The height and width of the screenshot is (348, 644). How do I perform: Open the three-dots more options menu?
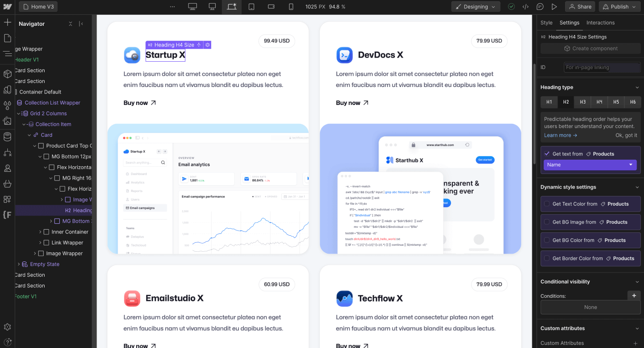pyautogui.click(x=172, y=7)
